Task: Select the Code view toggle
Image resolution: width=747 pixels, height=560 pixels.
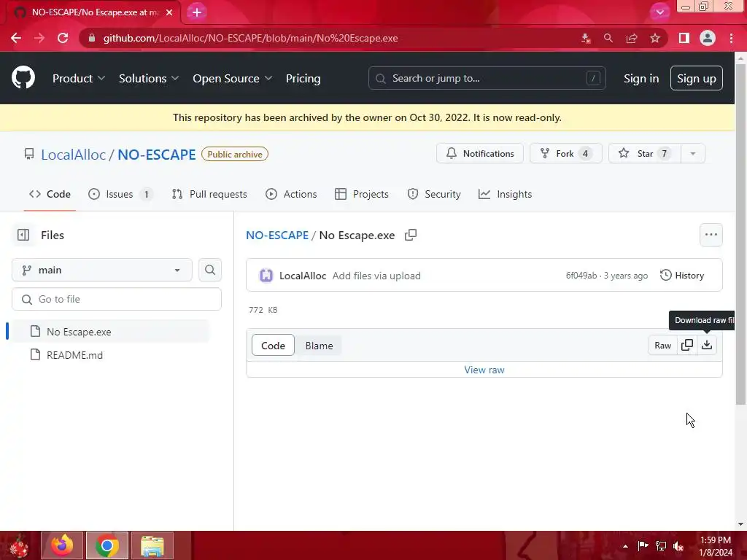Action: pos(273,346)
